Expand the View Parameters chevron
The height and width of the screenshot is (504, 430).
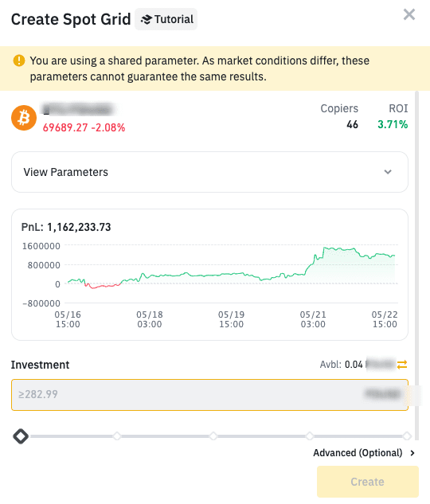click(388, 172)
